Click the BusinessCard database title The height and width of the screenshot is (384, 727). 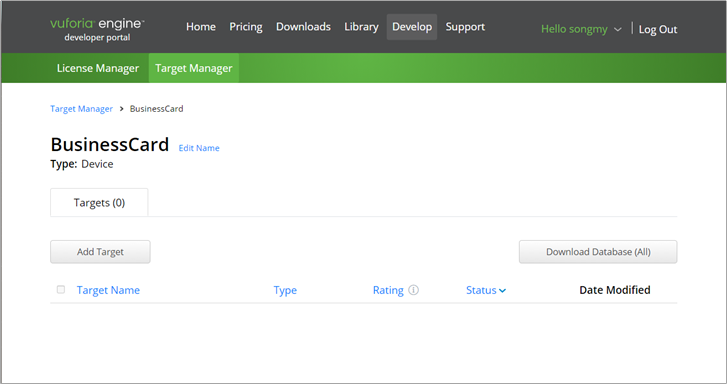click(x=110, y=145)
